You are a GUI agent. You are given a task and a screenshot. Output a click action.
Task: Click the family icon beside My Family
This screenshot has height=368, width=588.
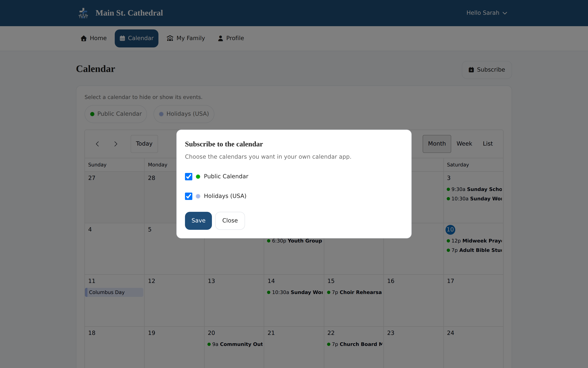click(170, 38)
